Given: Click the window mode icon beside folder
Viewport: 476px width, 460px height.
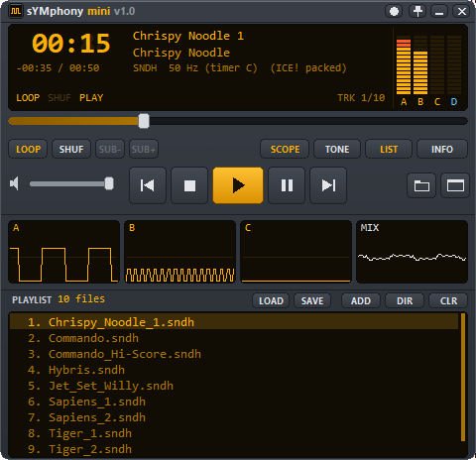Looking at the screenshot, I should click(455, 185).
